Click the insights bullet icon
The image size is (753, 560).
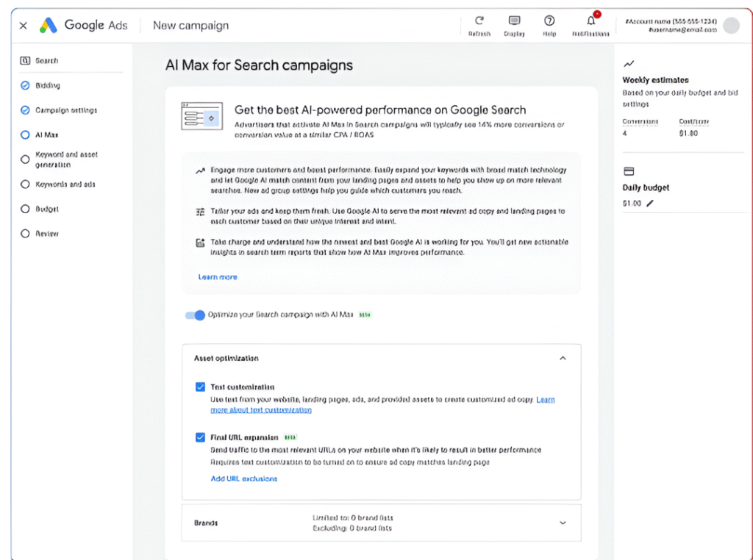pyautogui.click(x=200, y=243)
